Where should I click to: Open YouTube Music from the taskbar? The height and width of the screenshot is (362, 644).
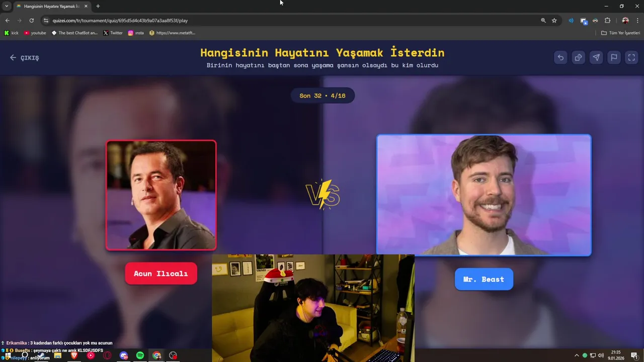click(91, 355)
